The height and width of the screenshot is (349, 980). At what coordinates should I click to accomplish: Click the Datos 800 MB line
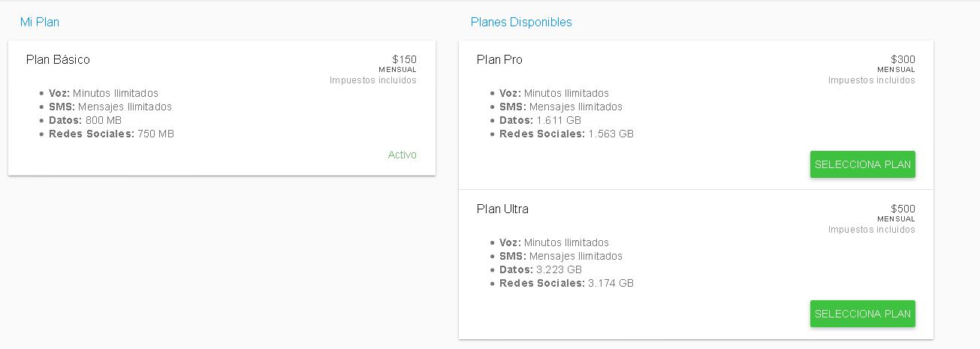pyautogui.click(x=85, y=120)
